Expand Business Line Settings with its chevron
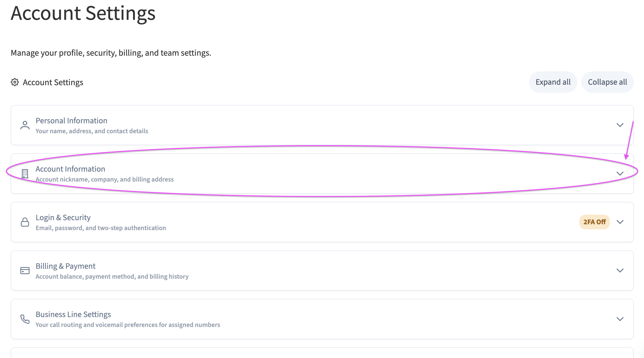Viewport: 644px width, 358px height. point(620,319)
